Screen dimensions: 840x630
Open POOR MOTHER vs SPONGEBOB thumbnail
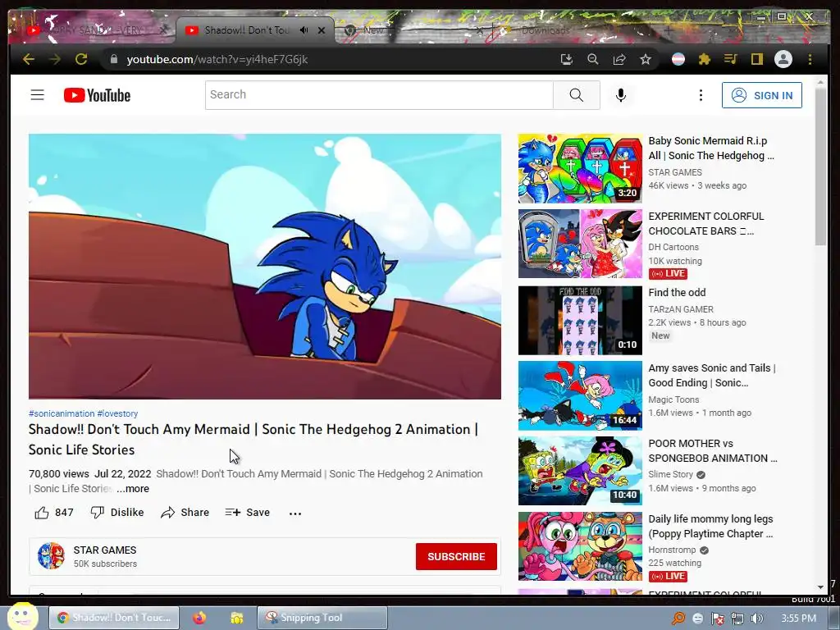(x=580, y=471)
